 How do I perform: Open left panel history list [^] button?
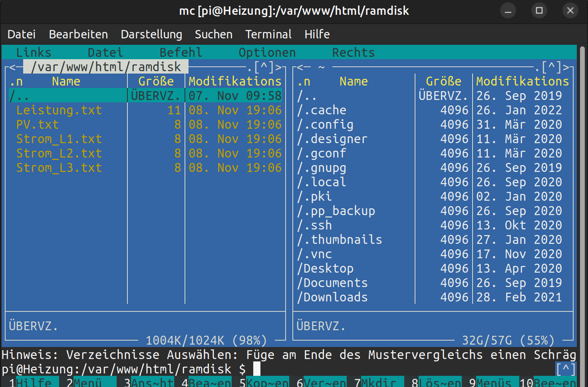(x=264, y=67)
